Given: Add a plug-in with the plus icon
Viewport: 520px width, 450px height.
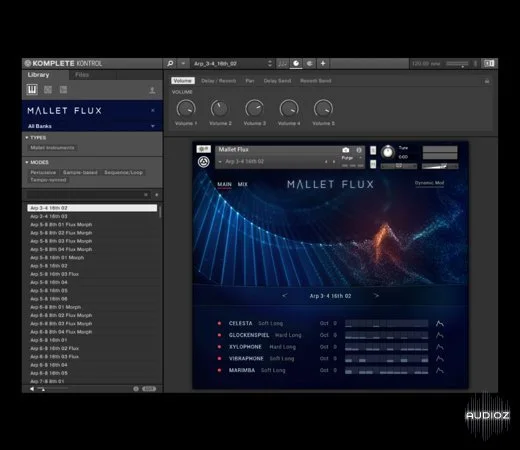Looking at the screenshot, I should [323, 63].
